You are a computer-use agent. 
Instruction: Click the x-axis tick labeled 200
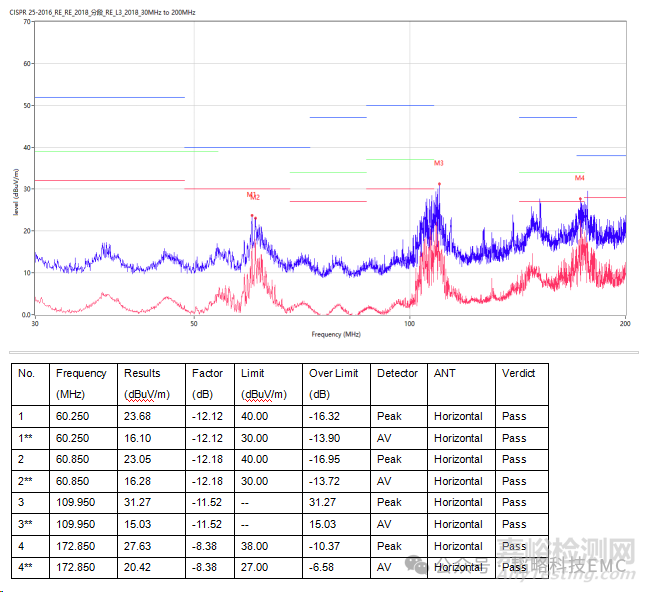pos(626,324)
